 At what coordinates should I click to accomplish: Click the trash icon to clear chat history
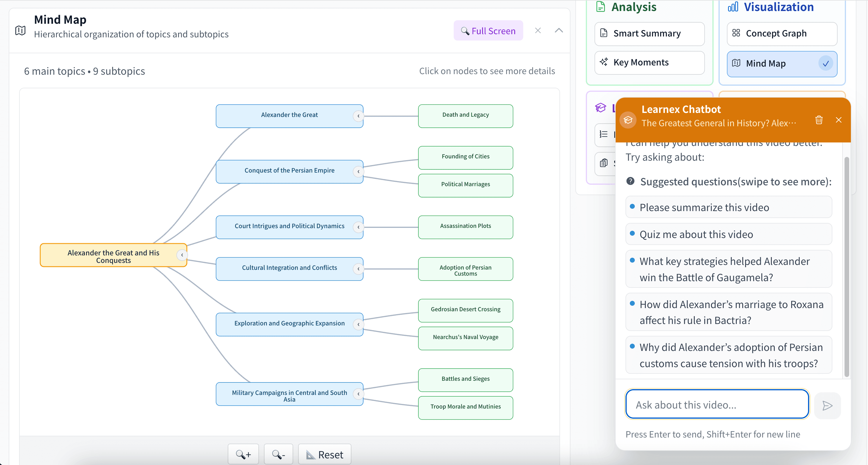(x=819, y=120)
